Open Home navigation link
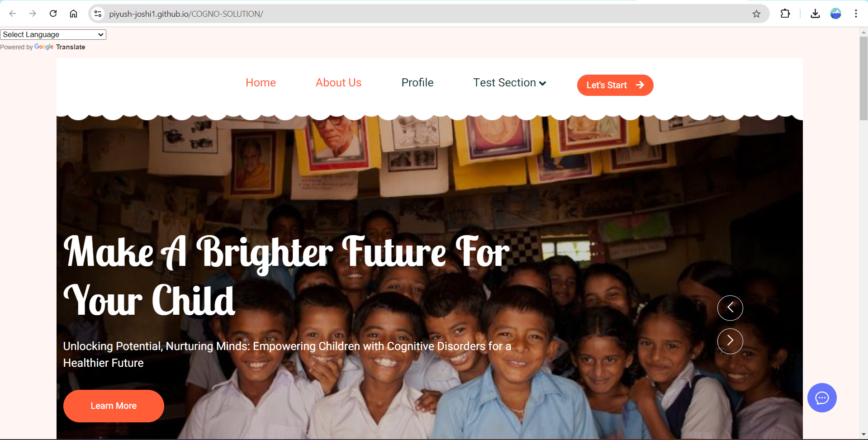868x440 pixels. click(261, 83)
